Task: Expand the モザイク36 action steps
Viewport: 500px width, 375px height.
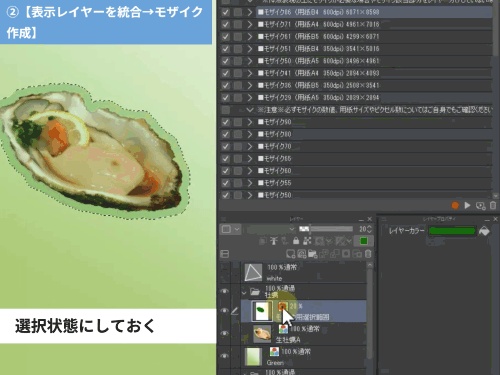Action: (x=250, y=85)
